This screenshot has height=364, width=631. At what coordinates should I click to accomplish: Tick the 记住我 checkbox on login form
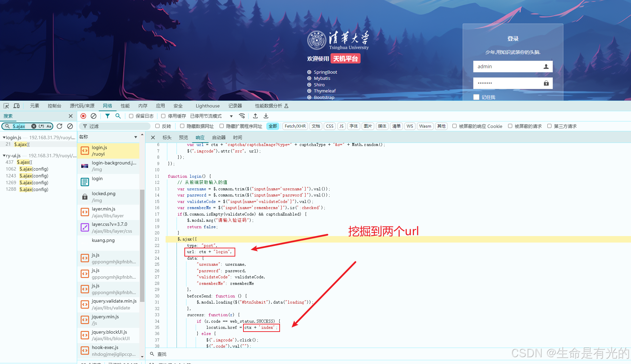pyautogui.click(x=476, y=97)
